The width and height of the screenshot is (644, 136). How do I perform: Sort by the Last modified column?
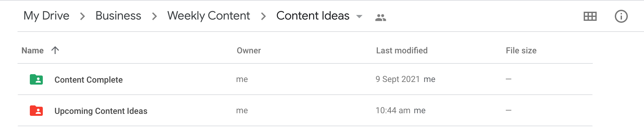(401, 50)
